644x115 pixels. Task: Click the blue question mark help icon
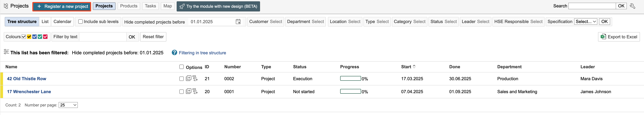point(174,53)
